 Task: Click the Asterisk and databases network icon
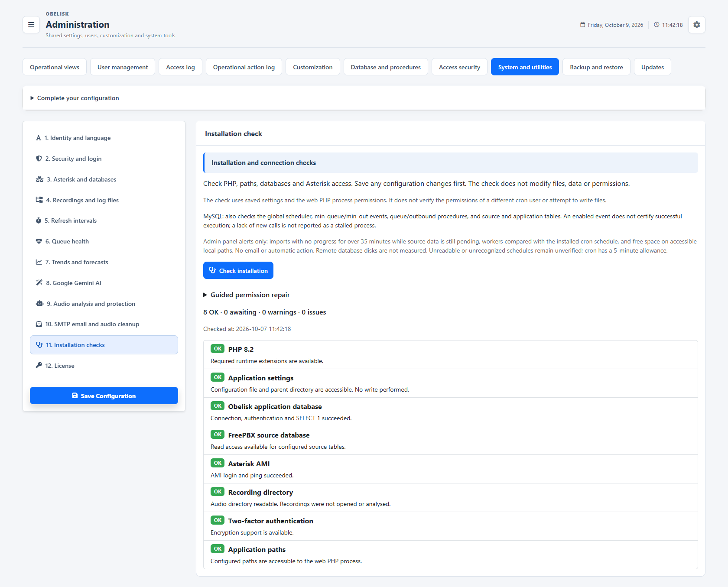[39, 179]
